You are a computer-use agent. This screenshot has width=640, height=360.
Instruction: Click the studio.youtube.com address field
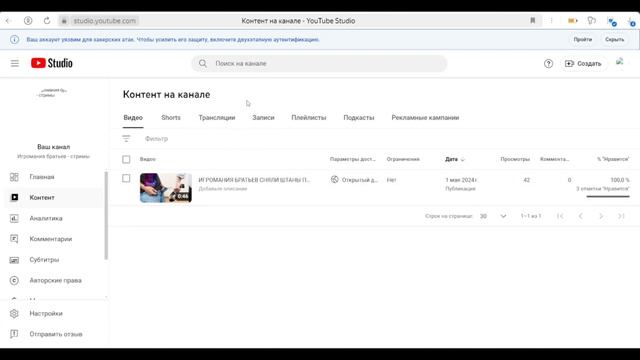[x=104, y=21]
